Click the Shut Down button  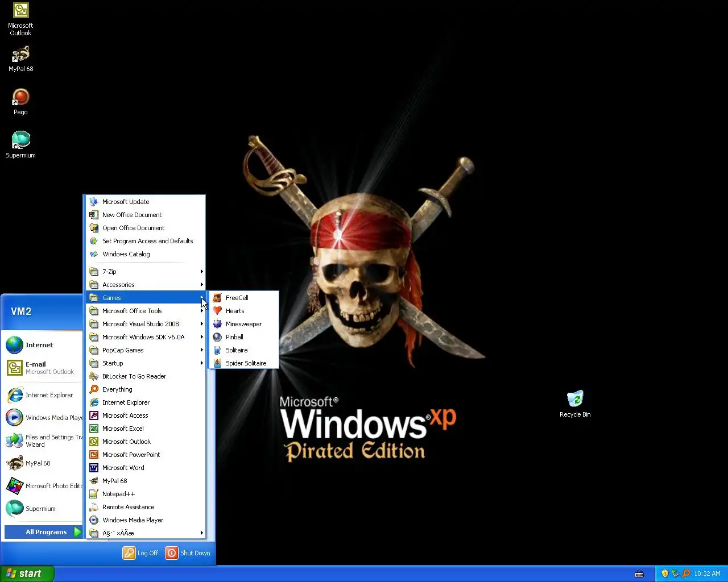tap(188, 553)
